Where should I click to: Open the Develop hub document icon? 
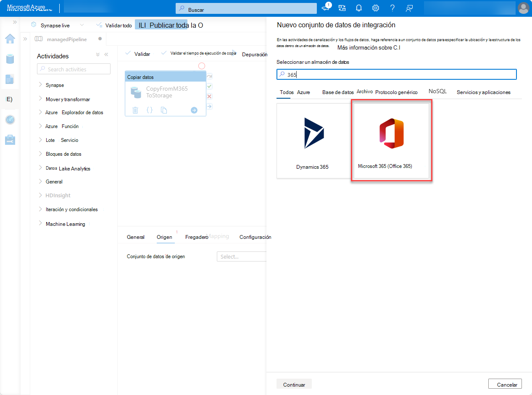coord(10,79)
